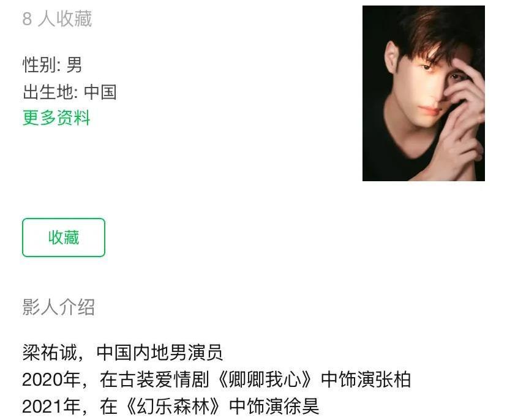
Task: Tap the word 男 after 性别
Action: click(74, 65)
